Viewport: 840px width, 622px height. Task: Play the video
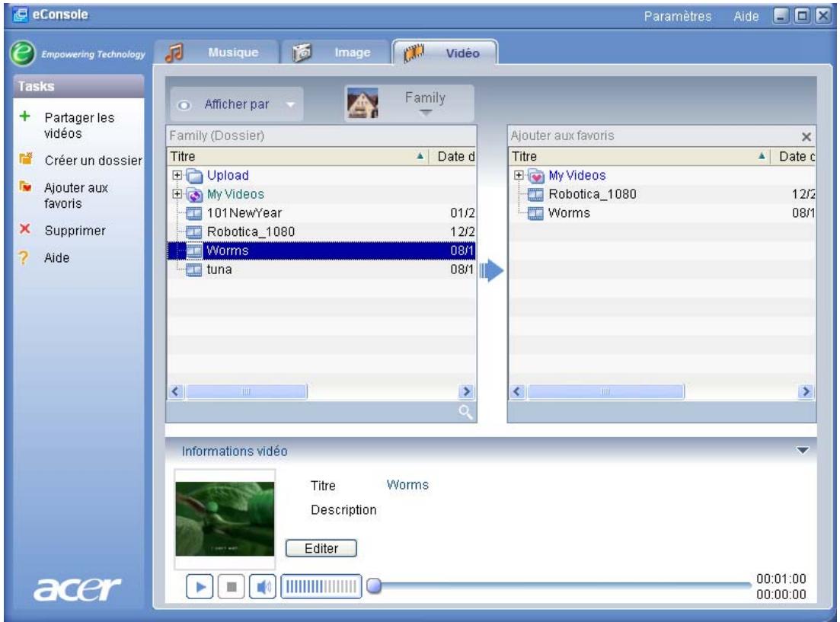200,587
